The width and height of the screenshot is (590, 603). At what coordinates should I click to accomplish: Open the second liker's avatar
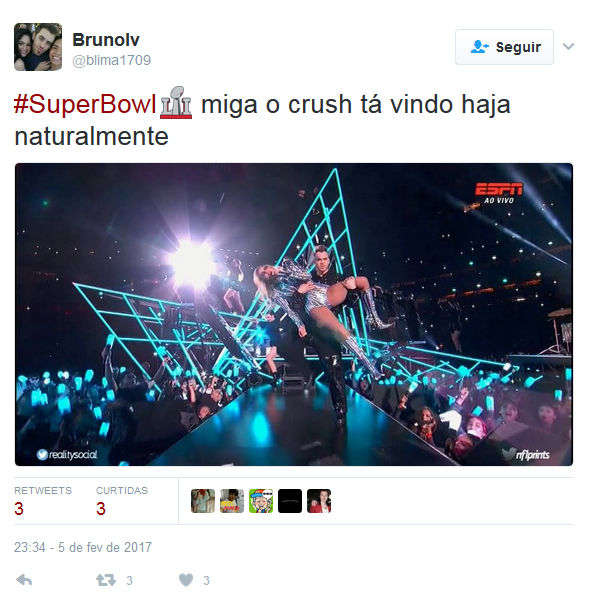pyautogui.click(x=232, y=501)
